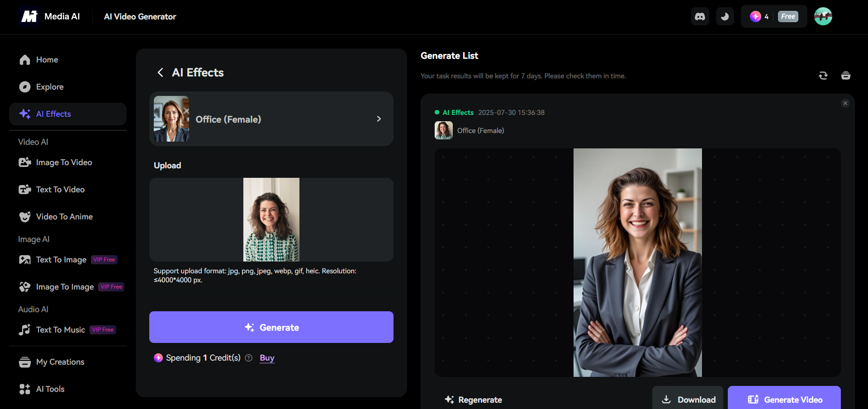Toggle dark mode with the moon icon
This screenshot has width=868, height=409.
click(x=725, y=16)
